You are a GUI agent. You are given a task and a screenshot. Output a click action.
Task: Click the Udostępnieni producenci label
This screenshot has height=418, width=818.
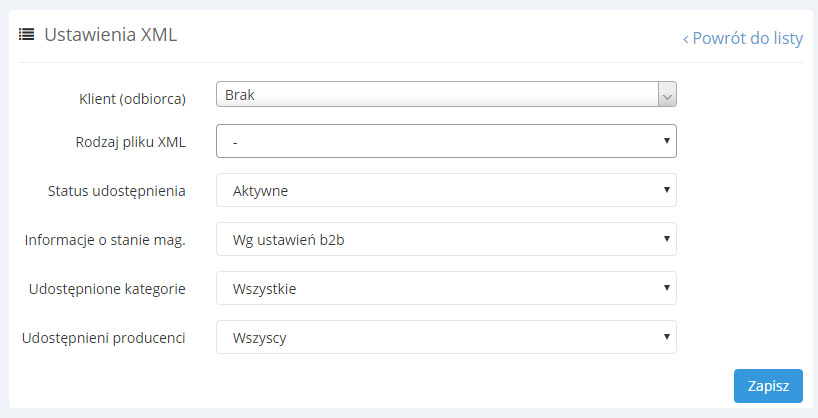pos(103,338)
